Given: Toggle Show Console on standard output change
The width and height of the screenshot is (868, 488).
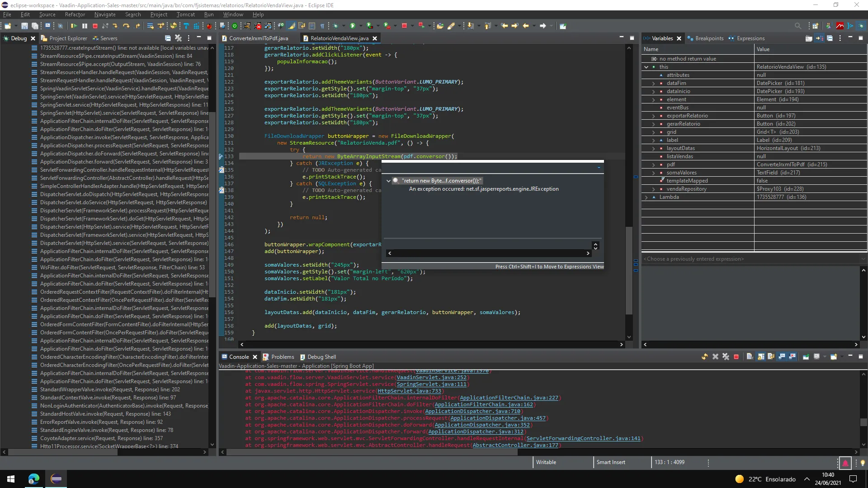Looking at the screenshot, I should pos(782,357).
